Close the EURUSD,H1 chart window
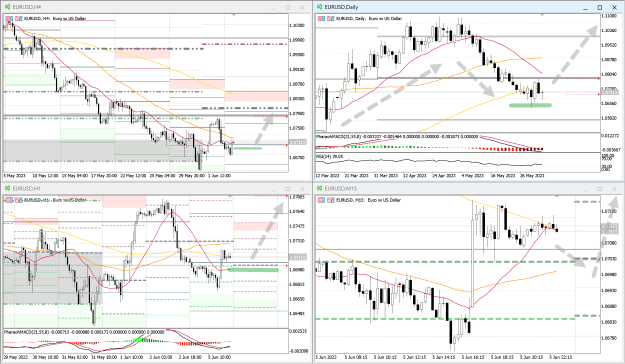The image size is (625, 364). point(302,189)
